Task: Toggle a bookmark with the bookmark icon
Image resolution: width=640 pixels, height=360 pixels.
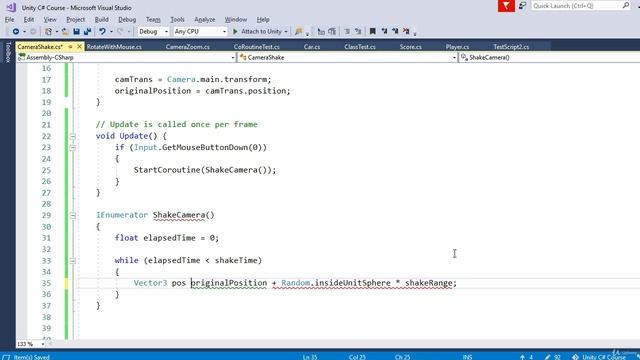Action: [x=373, y=31]
